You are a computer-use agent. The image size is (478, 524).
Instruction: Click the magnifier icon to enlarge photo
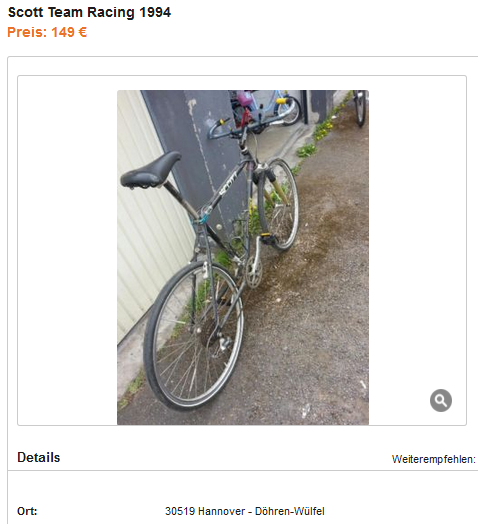(441, 400)
